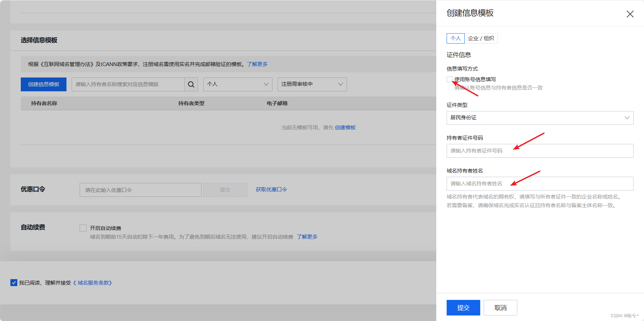Viewport: 644px width, 321px height.
Task: Focus the 优惠口令 input field
Action: [x=141, y=190]
